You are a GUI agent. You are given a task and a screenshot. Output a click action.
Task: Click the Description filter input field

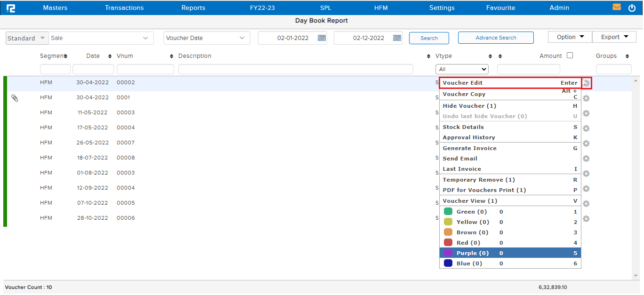click(x=296, y=69)
